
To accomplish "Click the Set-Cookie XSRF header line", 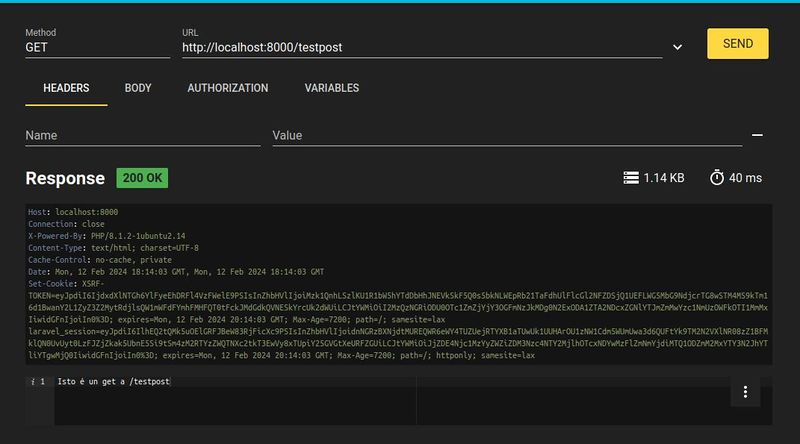I will (66, 284).
